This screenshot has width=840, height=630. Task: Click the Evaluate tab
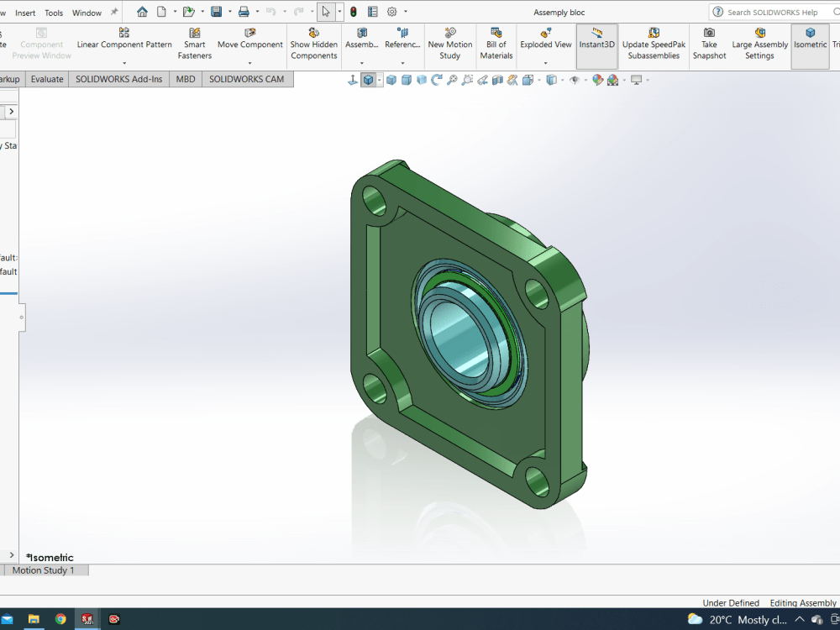(x=46, y=79)
